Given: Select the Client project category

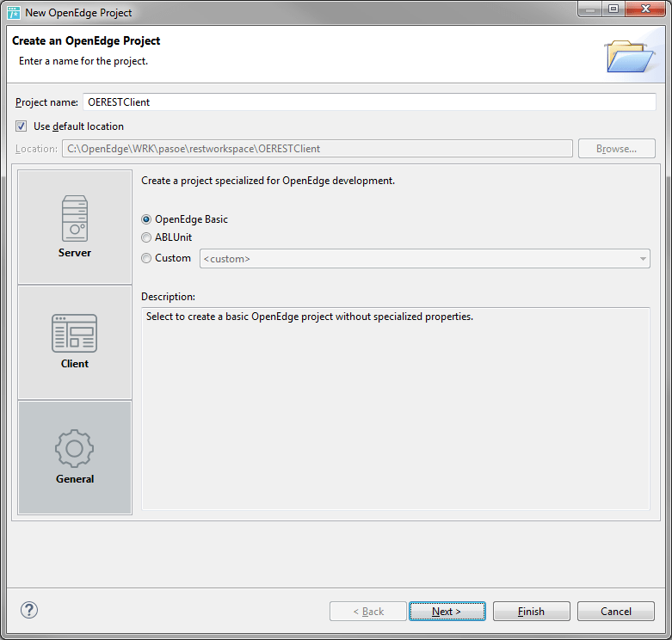Looking at the screenshot, I should [75, 342].
